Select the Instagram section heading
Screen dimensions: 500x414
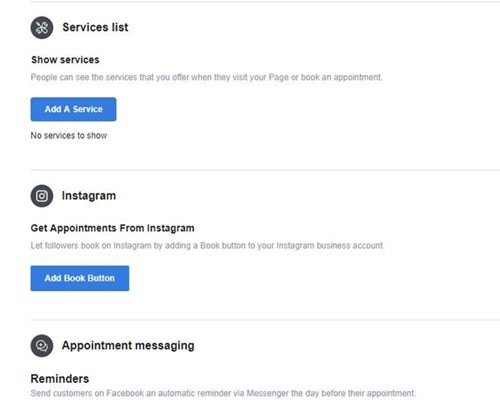pos(89,196)
